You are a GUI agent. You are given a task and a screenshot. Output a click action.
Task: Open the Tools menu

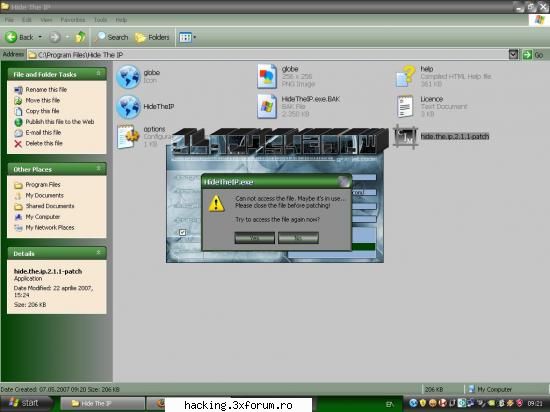coord(100,20)
